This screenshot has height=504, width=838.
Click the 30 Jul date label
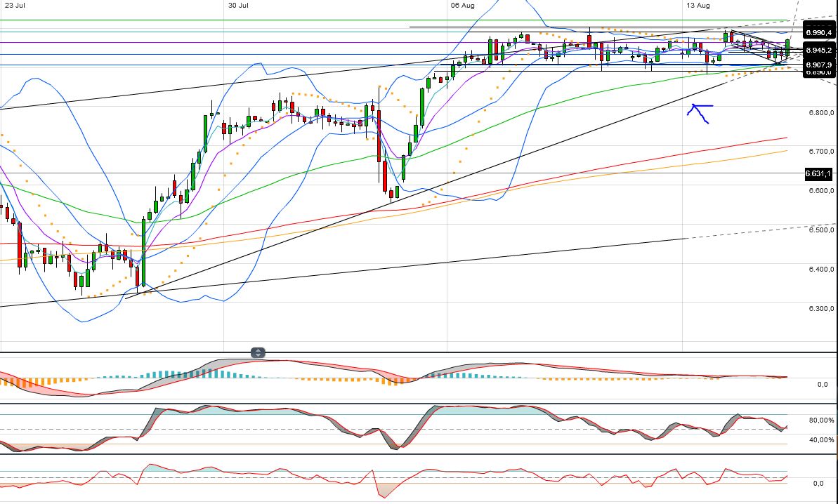[238, 6]
